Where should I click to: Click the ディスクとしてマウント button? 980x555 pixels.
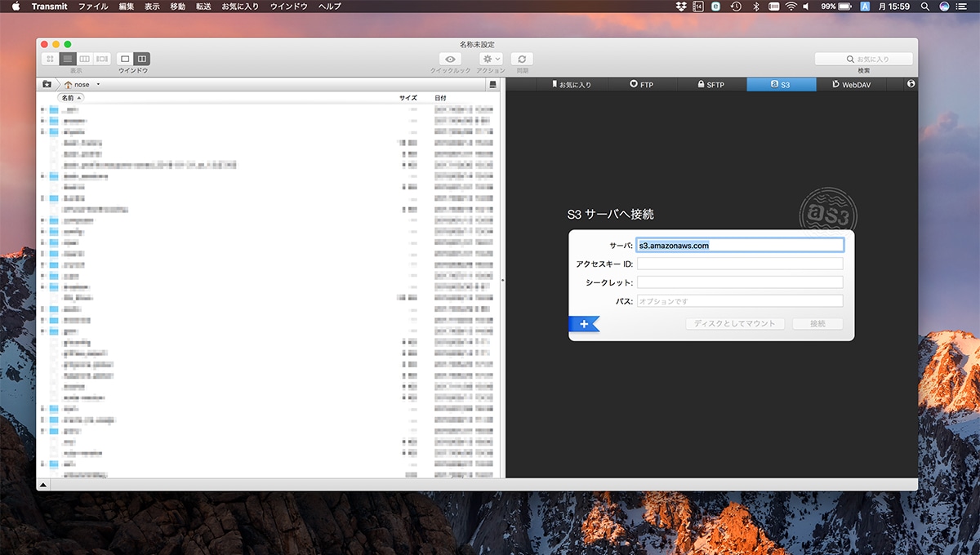(734, 324)
